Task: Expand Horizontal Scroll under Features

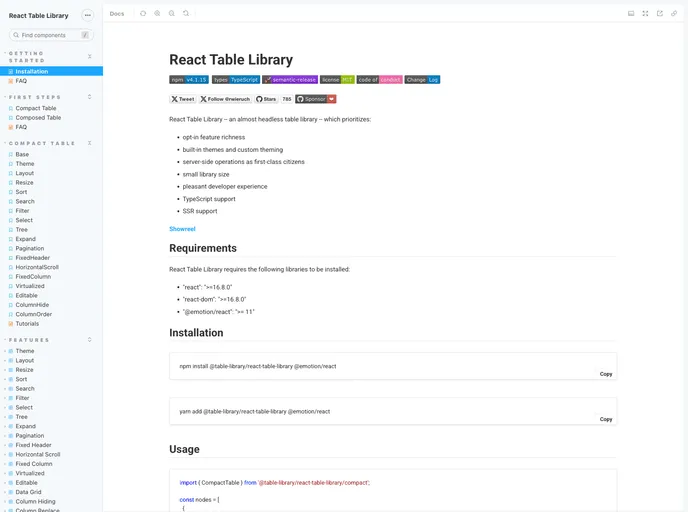Action: (x=38, y=455)
